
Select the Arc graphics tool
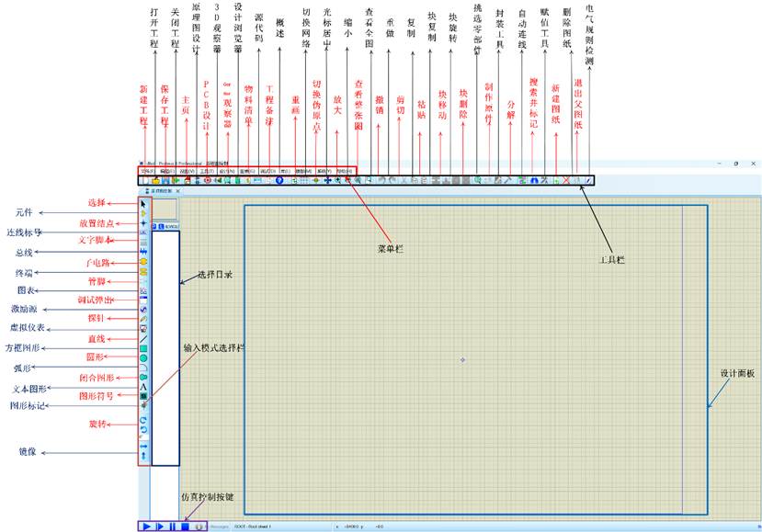(x=143, y=368)
